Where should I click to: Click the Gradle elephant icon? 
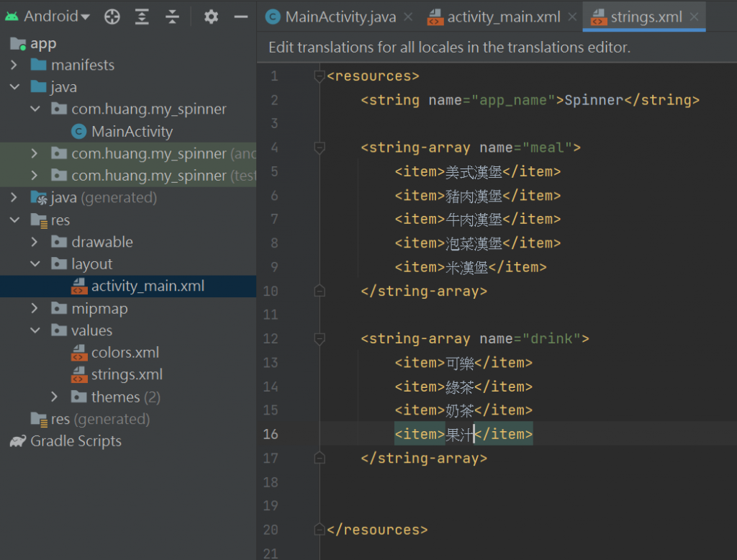[18, 441]
